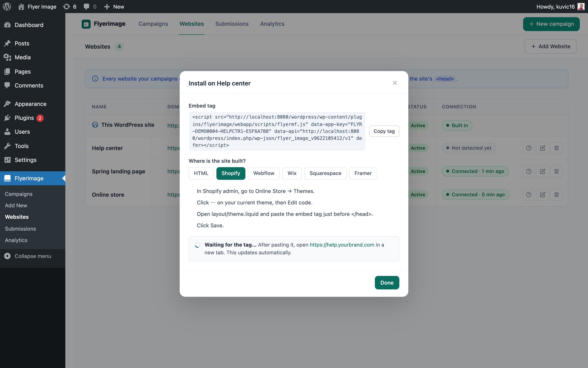Click the loading spinner beside Waiting for tag
This screenshot has height=368, width=588.
tap(198, 245)
